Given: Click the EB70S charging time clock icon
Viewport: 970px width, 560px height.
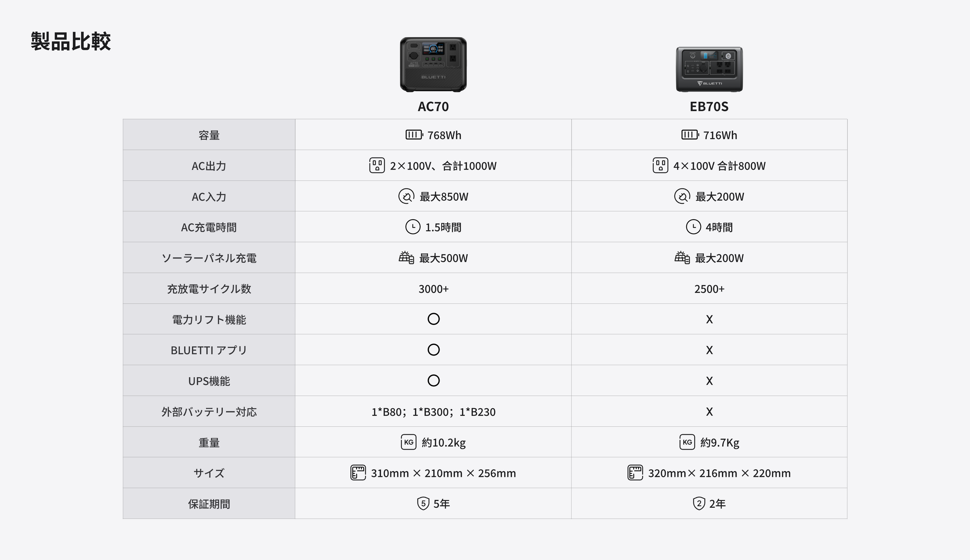Looking at the screenshot, I should click(x=693, y=227).
